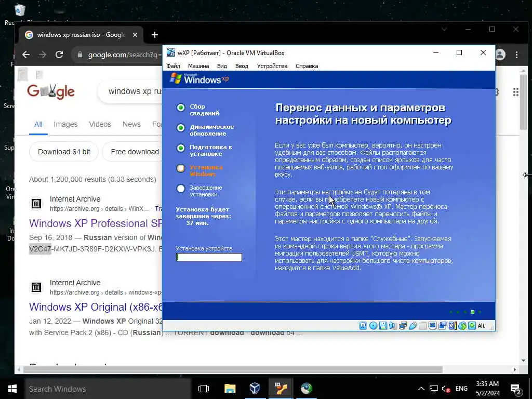Select the All search results tab
The width and height of the screenshot is (532, 399).
pos(38,124)
